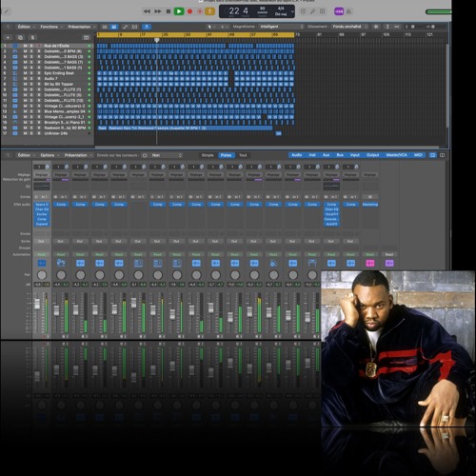476x476 pixels.
Task: Open first channel's Réglage setting dropdown
Action: pos(41,175)
